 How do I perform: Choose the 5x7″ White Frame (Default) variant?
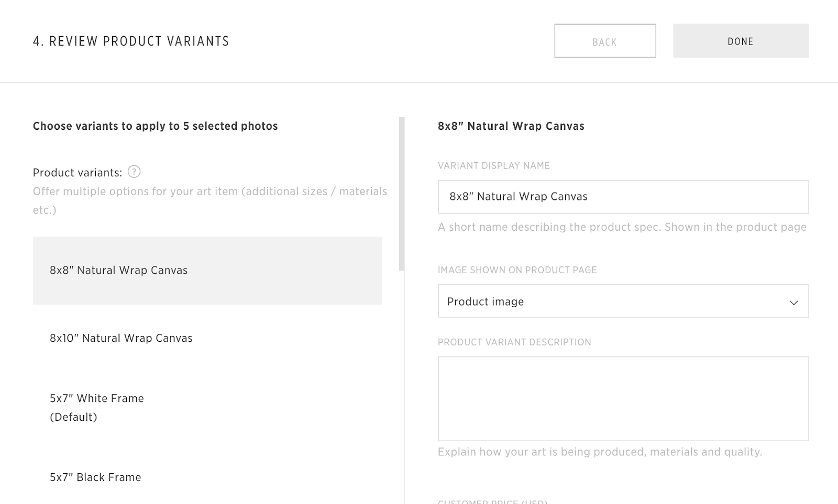97,407
